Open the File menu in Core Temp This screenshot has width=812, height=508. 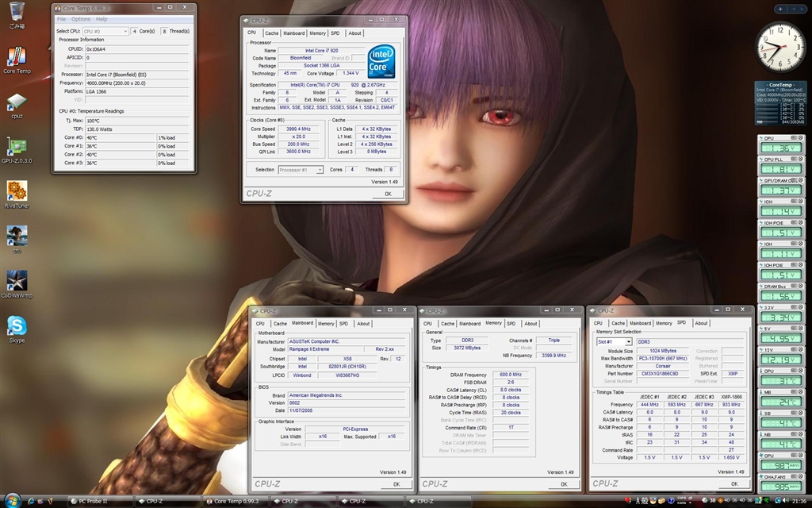[x=61, y=19]
